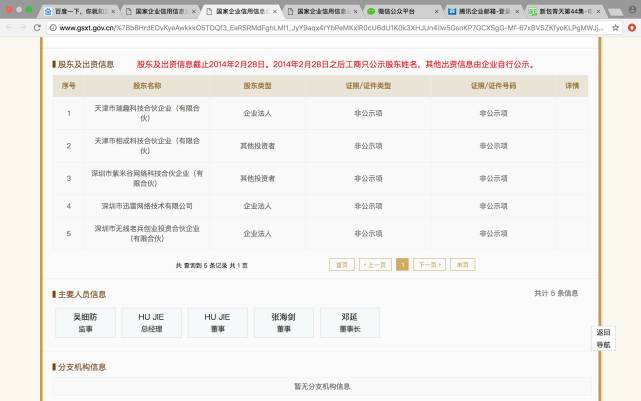Close the 新包青天第44集 tab
This screenshot has height=401, width=641.
tap(598, 11)
